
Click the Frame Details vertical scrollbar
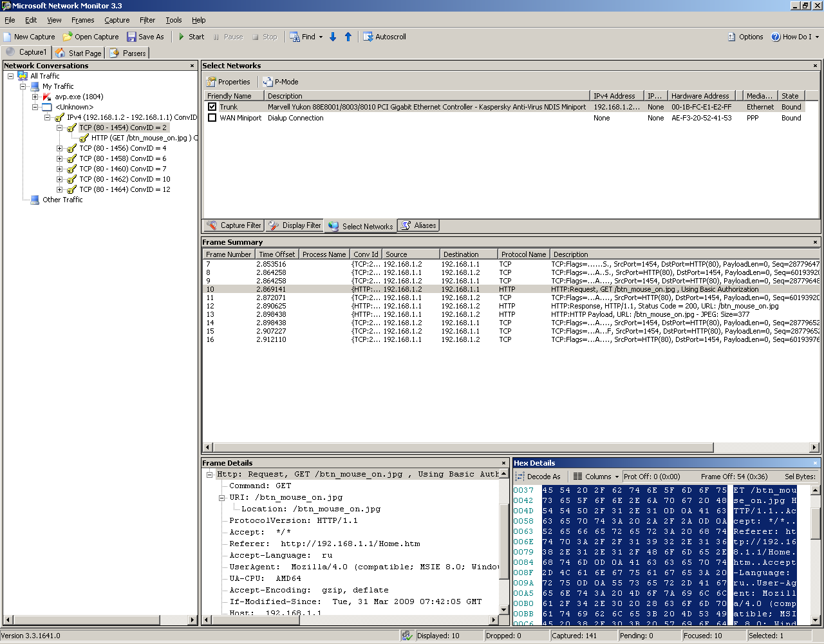tap(504, 542)
